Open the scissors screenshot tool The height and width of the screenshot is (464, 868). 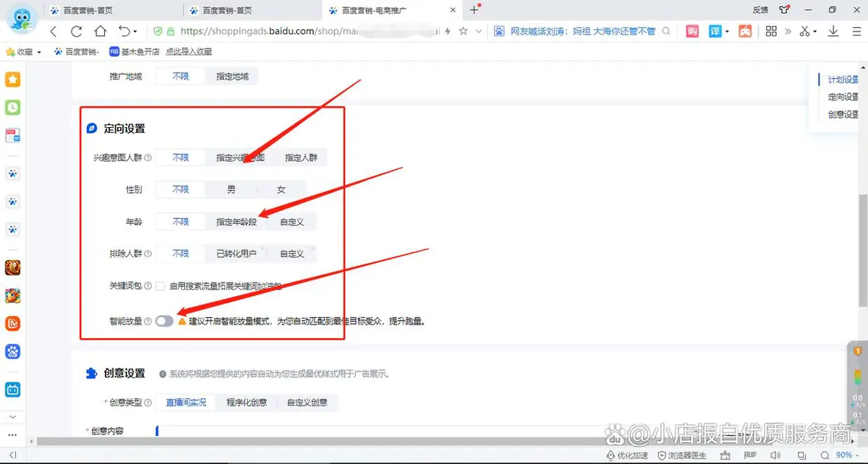[x=804, y=31]
